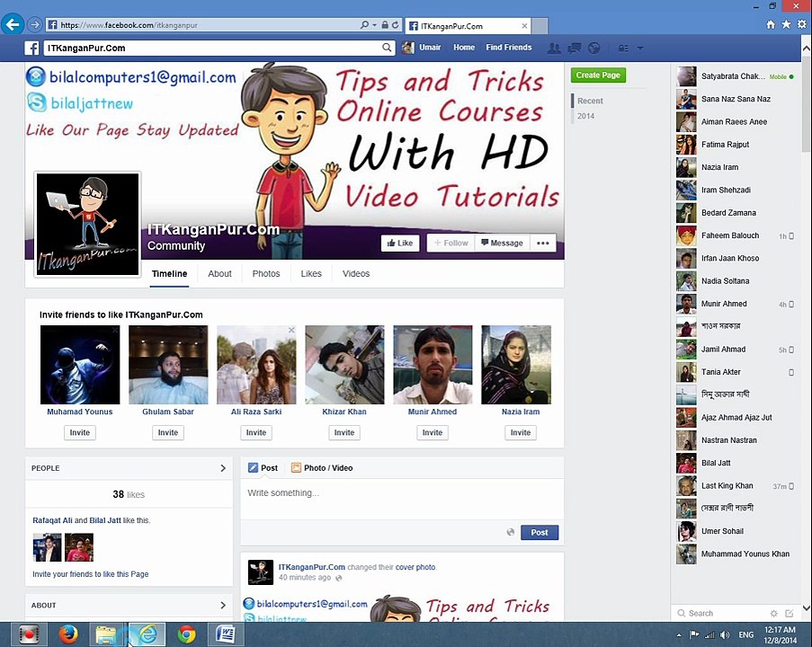
Task: Click the browser forward arrow button
Action: point(35,24)
